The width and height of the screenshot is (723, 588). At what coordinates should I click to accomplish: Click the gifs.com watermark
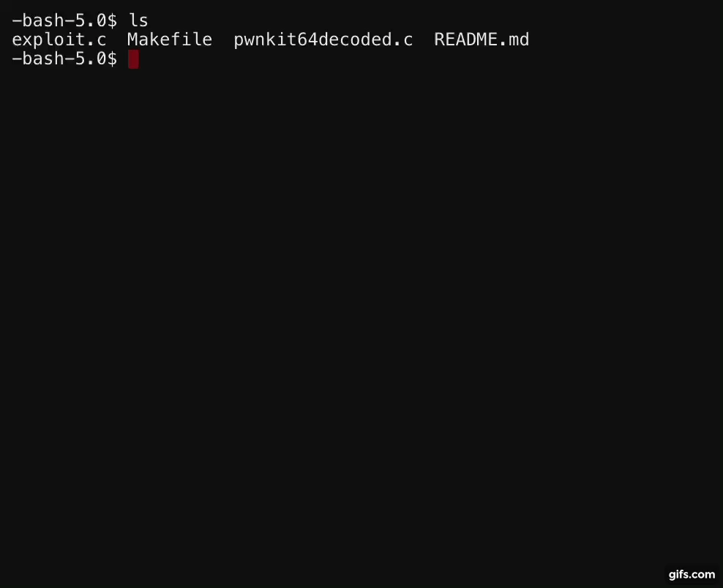coord(692,575)
